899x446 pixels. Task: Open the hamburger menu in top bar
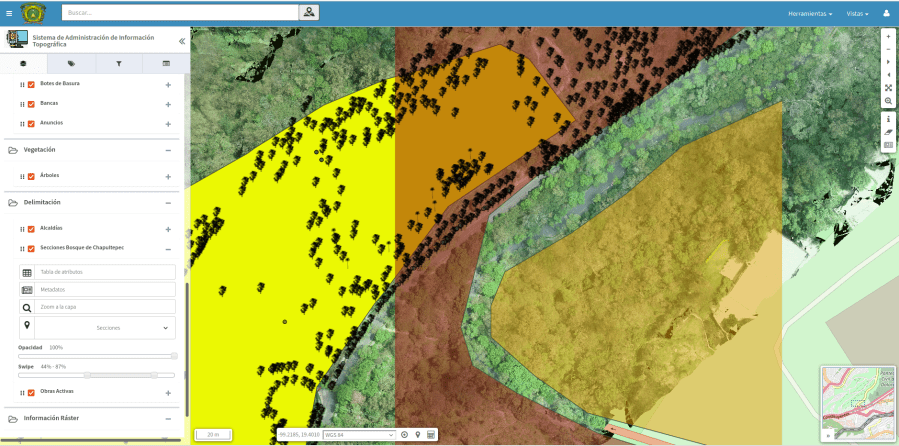click(x=9, y=13)
